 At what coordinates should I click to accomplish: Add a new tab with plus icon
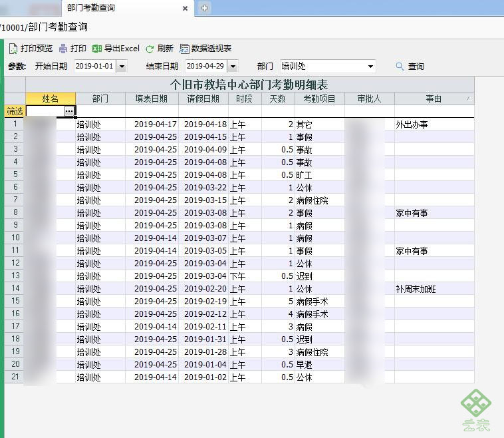click(x=205, y=8)
